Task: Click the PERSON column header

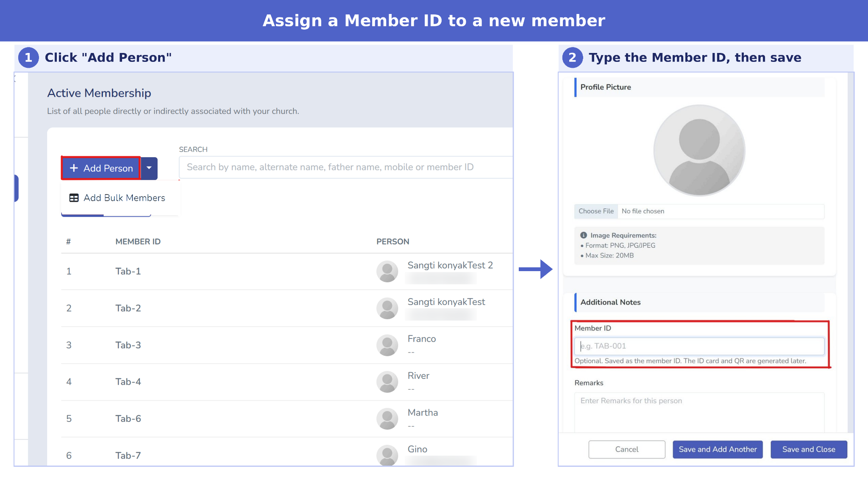Action: coord(392,241)
